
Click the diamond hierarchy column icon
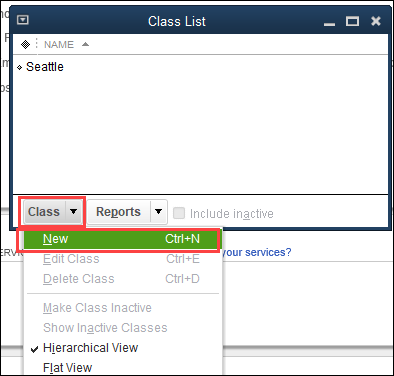point(25,44)
